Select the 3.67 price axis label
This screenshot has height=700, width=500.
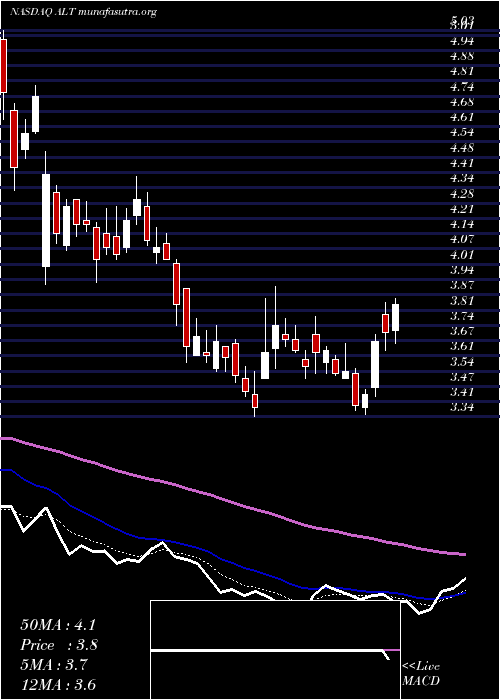click(x=462, y=331)
